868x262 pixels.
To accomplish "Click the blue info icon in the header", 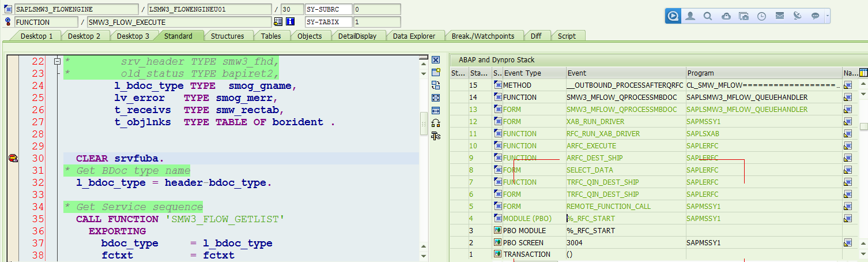I will tap(290, 22).
